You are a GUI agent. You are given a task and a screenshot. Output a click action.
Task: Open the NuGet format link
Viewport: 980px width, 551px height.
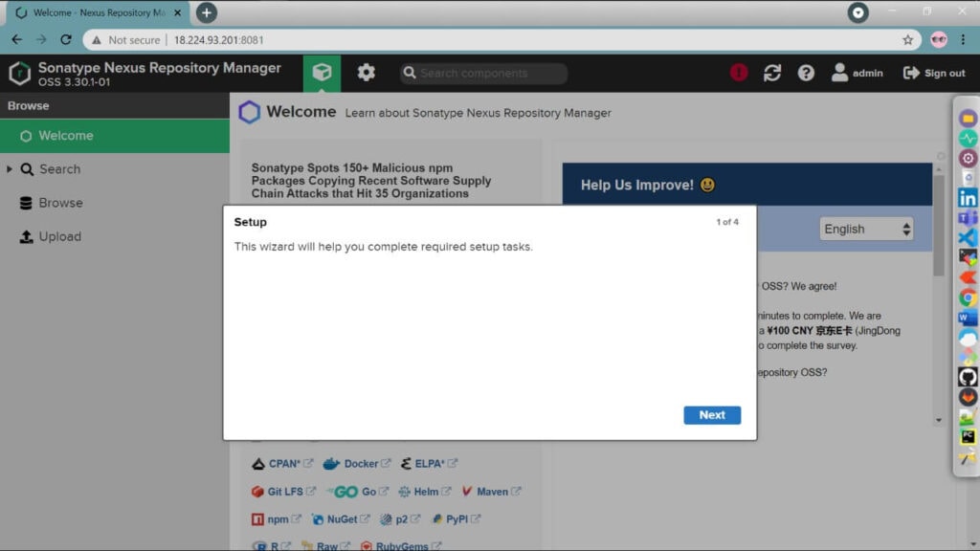click(341, 519)
